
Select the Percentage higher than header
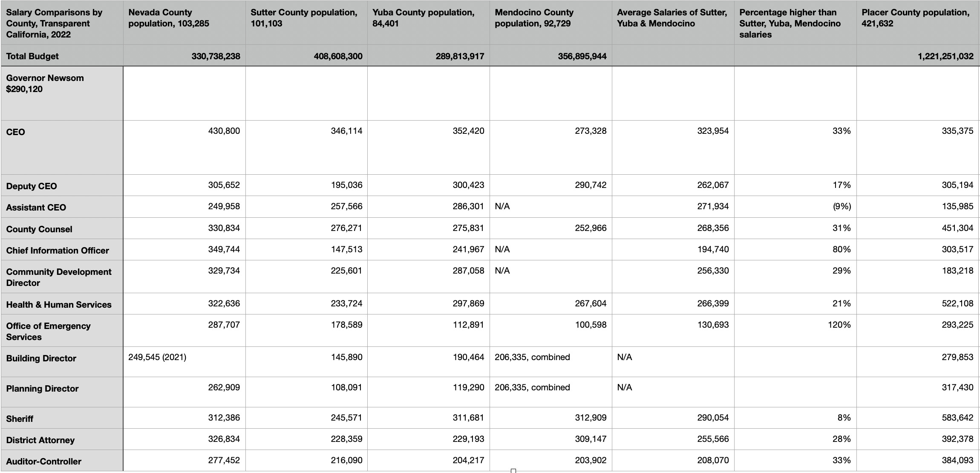790,23
